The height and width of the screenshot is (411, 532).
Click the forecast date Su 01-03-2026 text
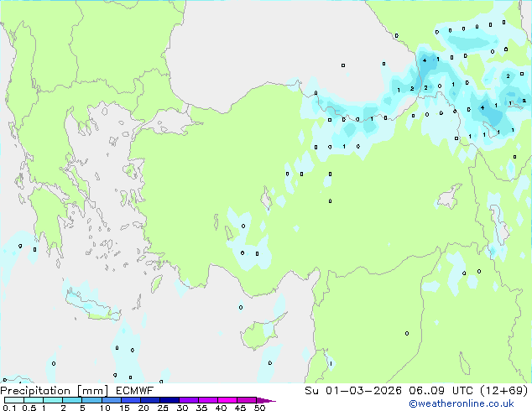point(353,391)
